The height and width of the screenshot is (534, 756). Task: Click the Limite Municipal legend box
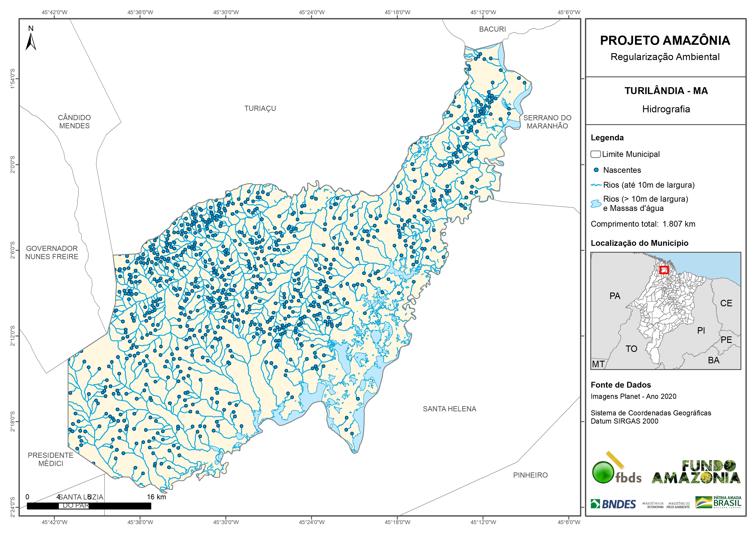596,154
